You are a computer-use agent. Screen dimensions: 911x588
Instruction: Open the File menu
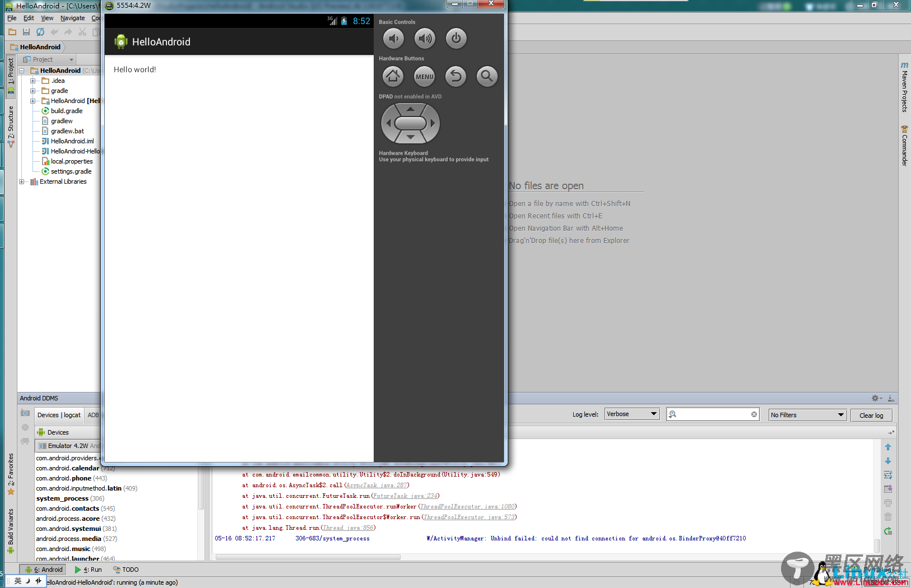[x=12, y=18]
